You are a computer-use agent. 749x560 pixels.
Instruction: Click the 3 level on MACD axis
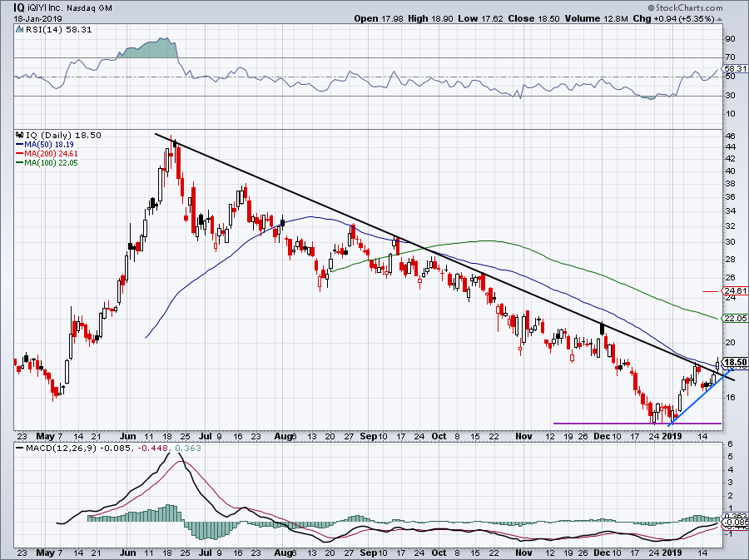[730, 483]
